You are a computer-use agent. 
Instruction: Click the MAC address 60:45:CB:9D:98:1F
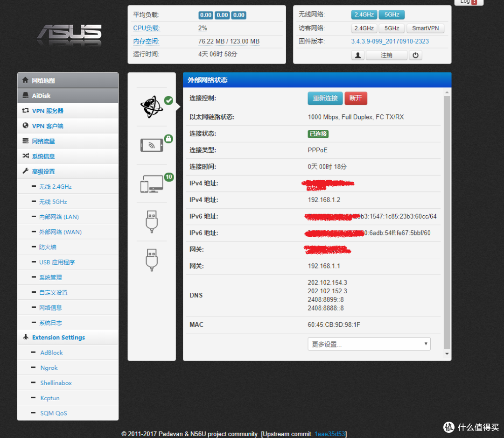[x=334, y=325]
